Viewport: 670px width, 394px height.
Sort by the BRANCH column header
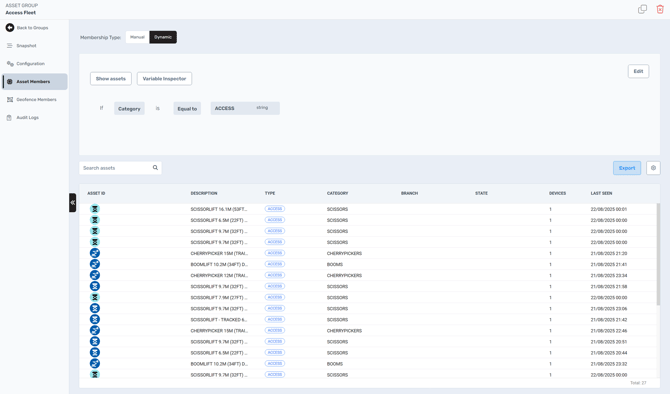tap(409, 194)
